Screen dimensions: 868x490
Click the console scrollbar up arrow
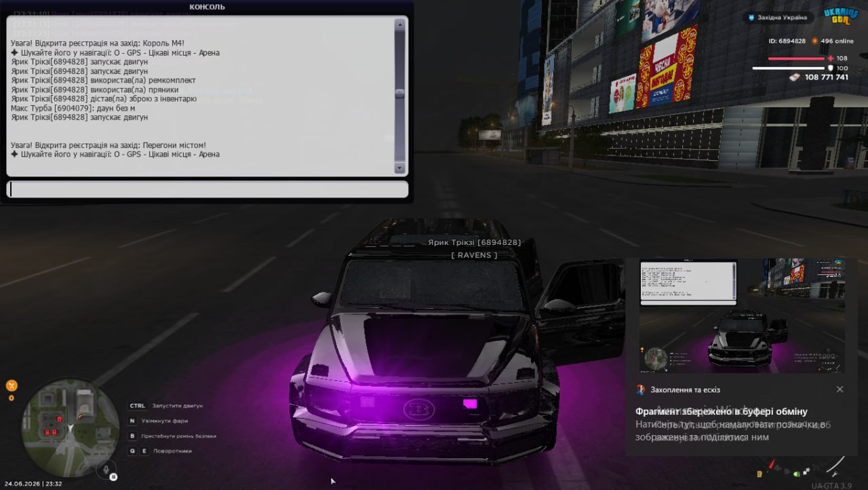coord(399,24)
